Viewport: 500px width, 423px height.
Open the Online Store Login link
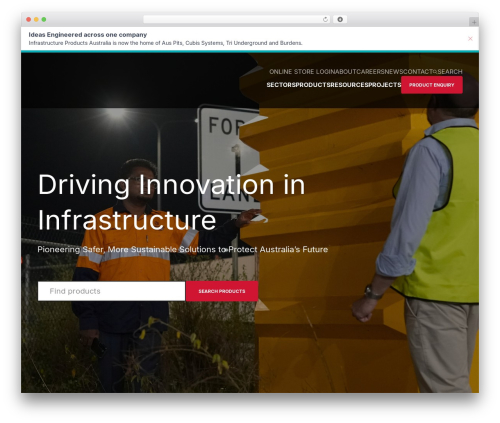[x=303, y=72]
